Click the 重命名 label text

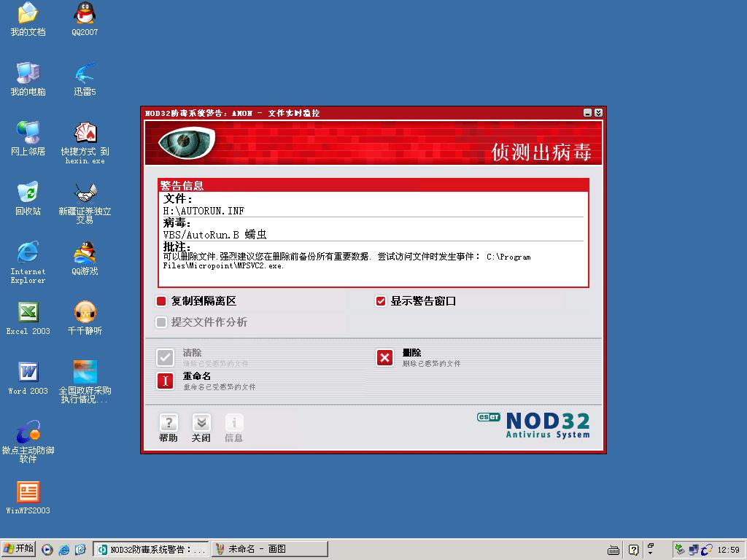[197, 376]
